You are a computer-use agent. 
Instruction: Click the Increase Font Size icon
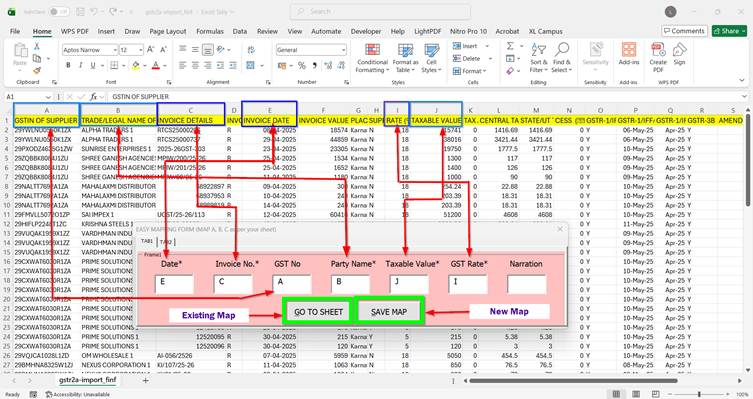[151, 49]
